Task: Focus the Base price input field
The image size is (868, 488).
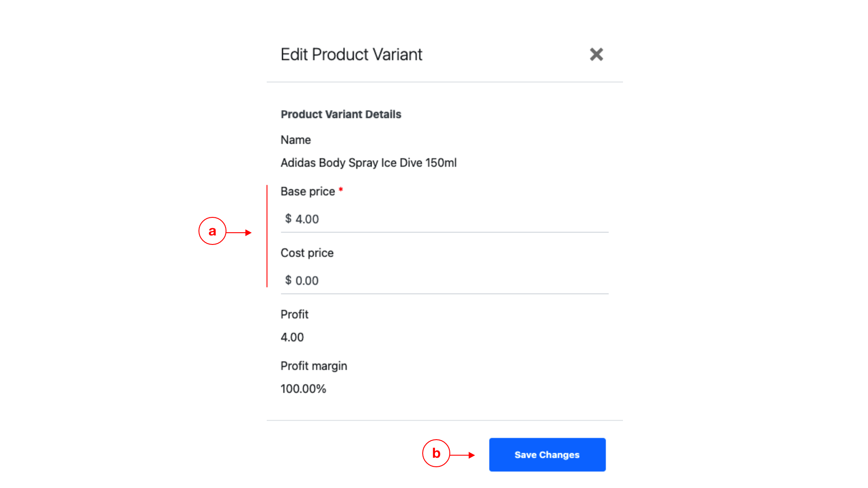Action: [x=444, y=219]
